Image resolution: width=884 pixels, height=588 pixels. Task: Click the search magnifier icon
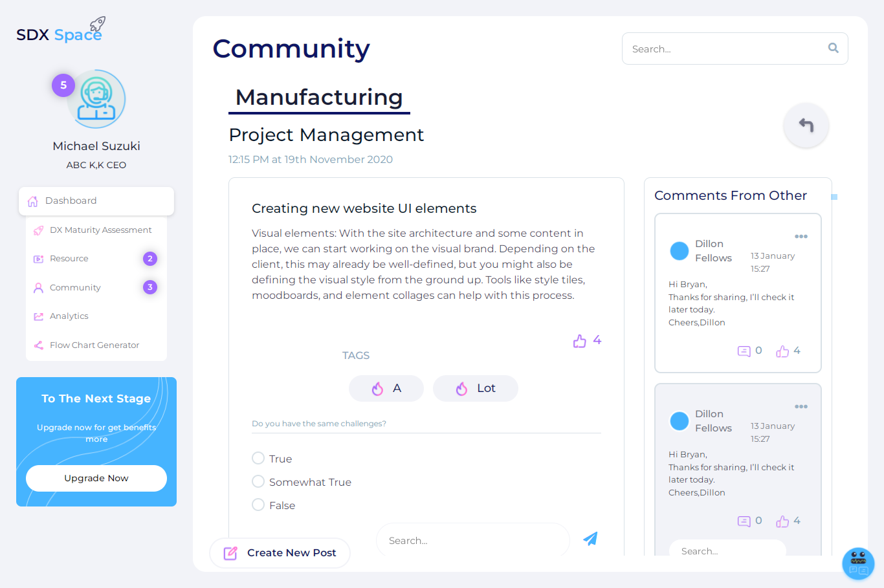coord(834,48)
